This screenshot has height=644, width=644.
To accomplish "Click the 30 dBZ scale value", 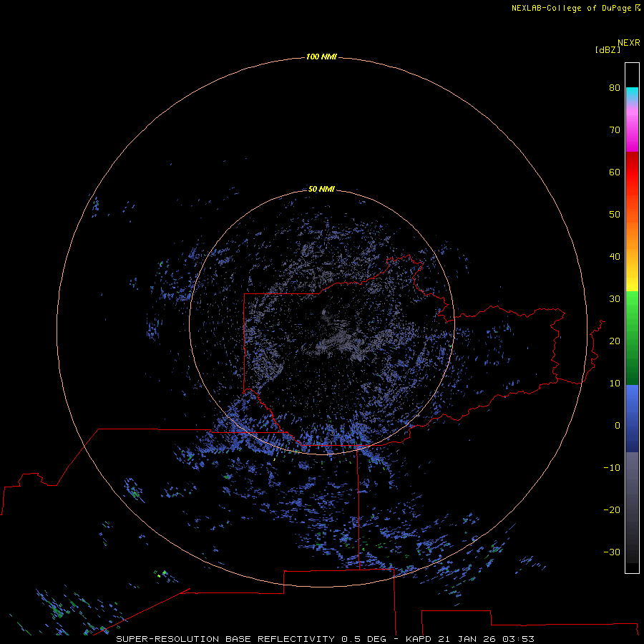I will coord(615,299).
